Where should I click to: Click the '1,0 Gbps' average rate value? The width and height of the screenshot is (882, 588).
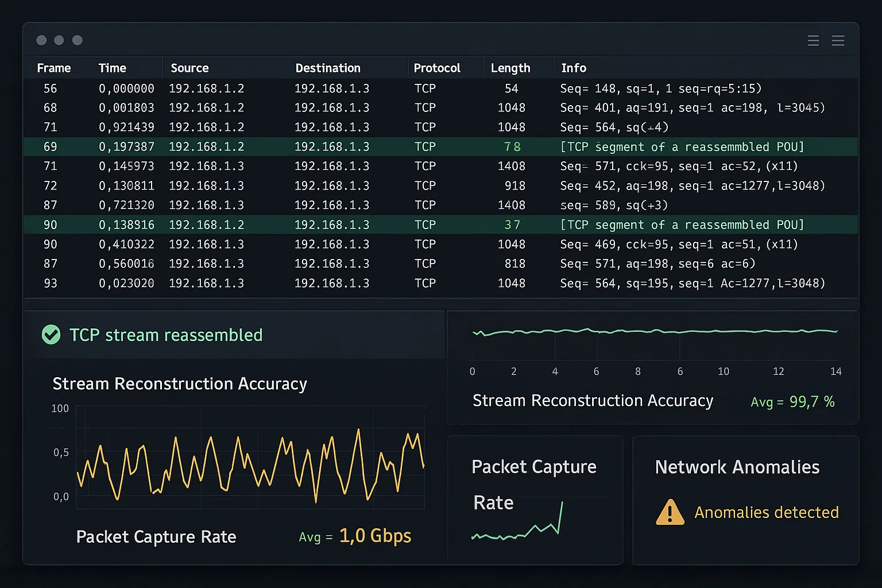click(x=375, y=536)
